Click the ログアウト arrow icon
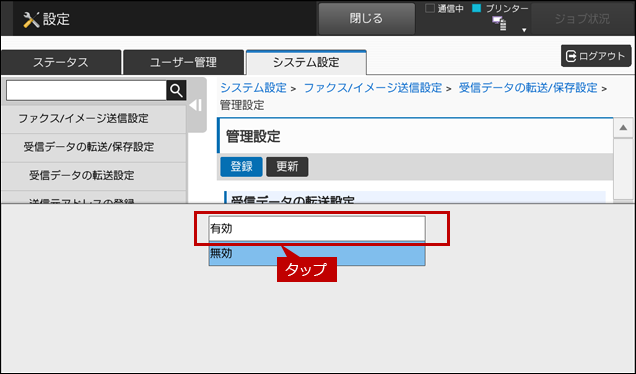636x374 pixels. (571, 56)
